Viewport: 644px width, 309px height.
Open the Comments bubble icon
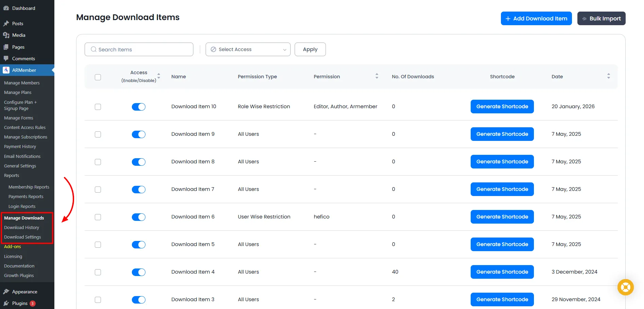[7, 59]
